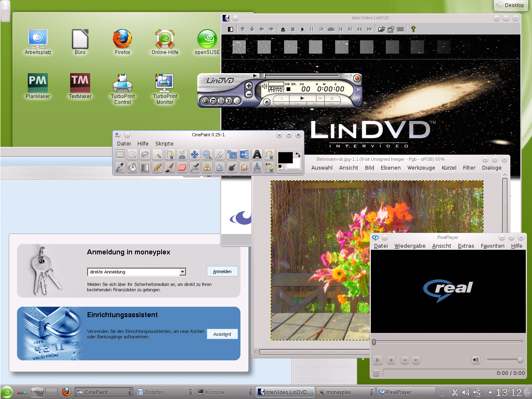Image resolution: width=532 pixels, height=399 pixels.
Task: Click fast forward in LinDVD window toolbar
Action: [369, 29]
